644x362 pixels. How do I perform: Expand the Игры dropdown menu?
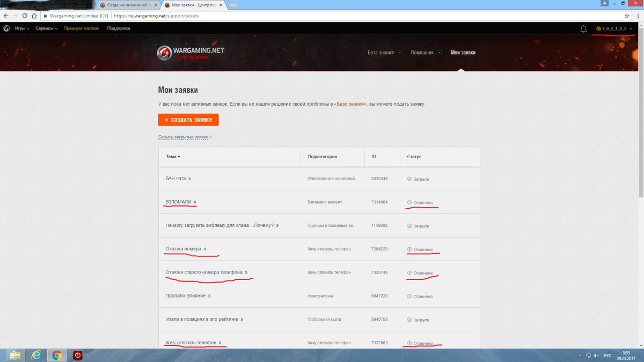21,28
